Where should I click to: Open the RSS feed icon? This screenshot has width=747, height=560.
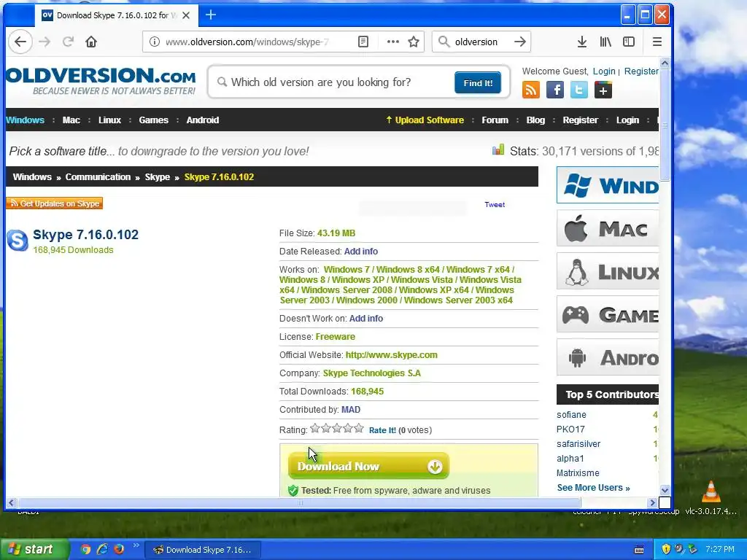pos(531,90)
